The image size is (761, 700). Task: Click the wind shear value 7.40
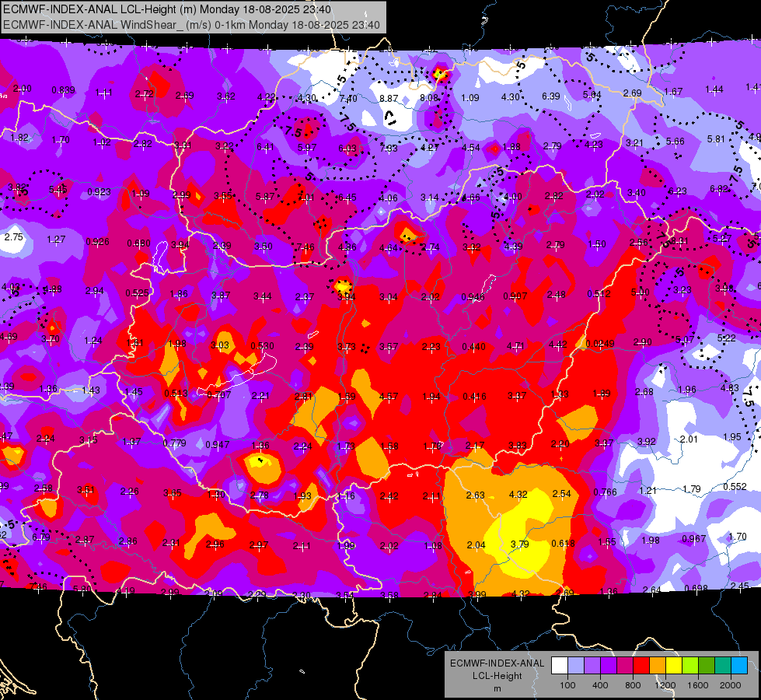coord(348,99)
